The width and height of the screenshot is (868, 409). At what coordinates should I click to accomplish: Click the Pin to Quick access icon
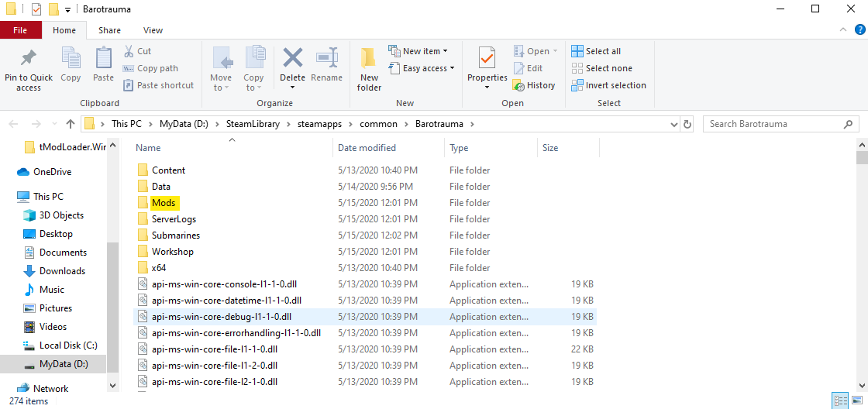tap(29, 60)
